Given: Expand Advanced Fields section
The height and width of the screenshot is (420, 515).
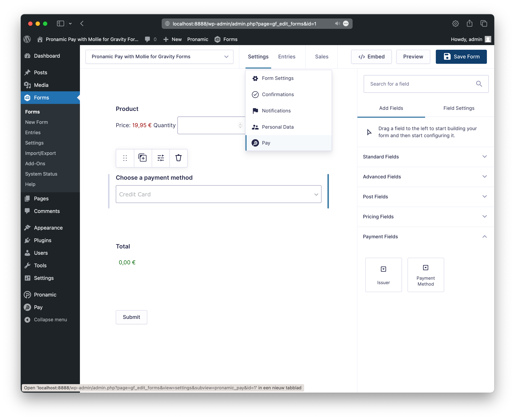Looking at the screenshot, I should point(425,177).
